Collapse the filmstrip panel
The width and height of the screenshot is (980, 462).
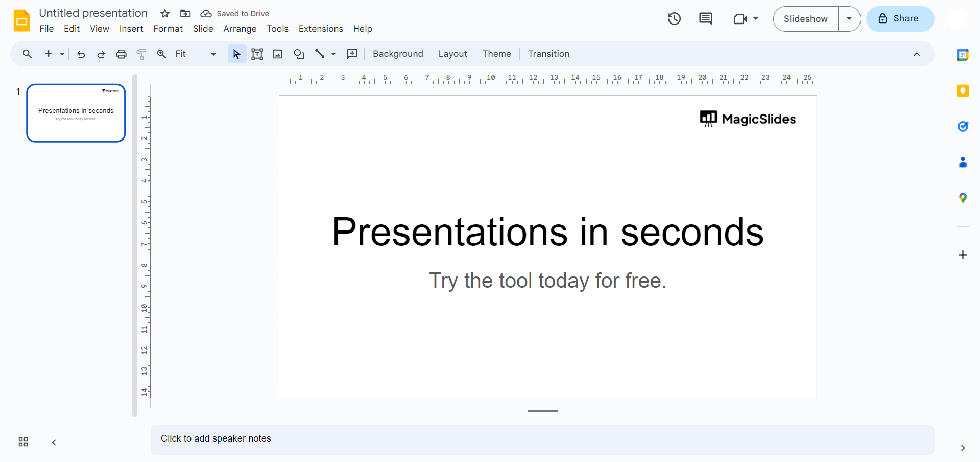tap(54, 442)
